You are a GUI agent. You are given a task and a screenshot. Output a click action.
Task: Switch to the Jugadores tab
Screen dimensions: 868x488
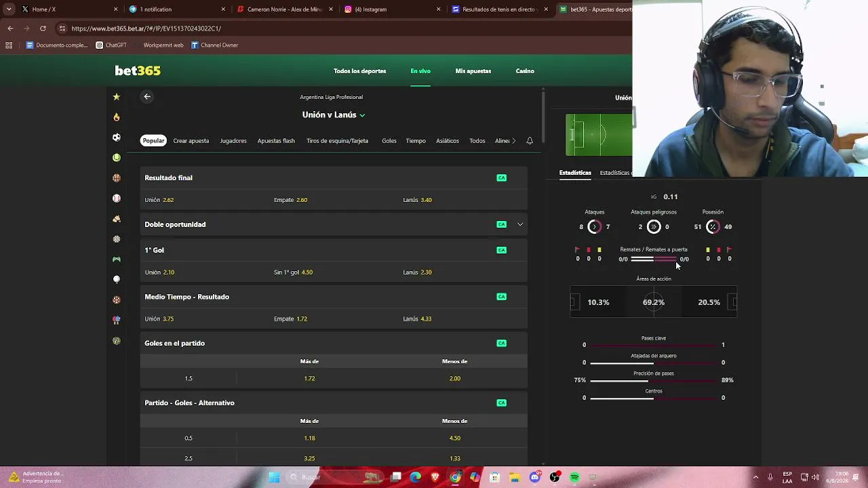click(x=233, y=141)
